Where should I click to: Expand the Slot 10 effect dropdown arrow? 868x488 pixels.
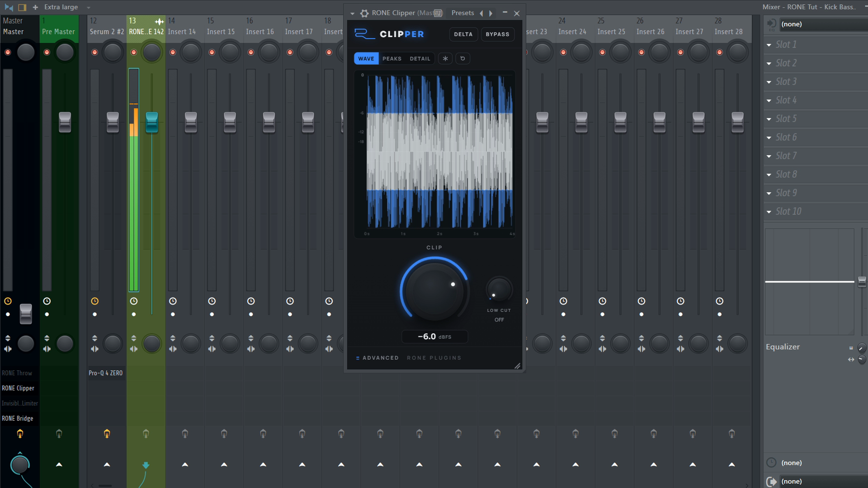click(x=769, y=211)
